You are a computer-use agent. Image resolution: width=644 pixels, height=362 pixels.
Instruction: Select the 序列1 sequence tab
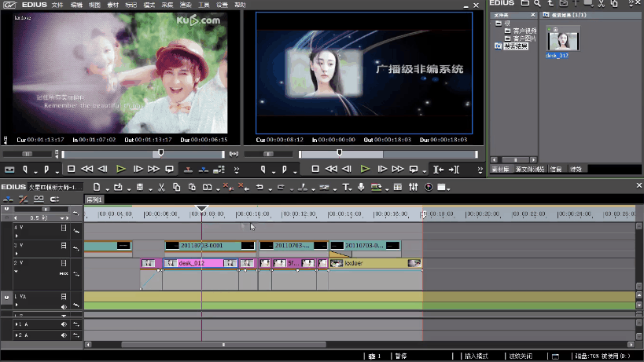[94, 199]
